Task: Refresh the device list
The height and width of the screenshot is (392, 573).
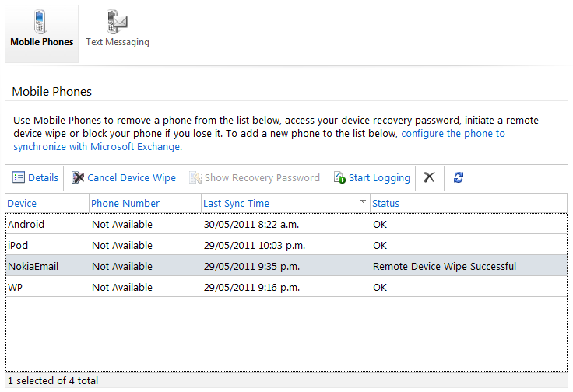Action: (459, 177)
